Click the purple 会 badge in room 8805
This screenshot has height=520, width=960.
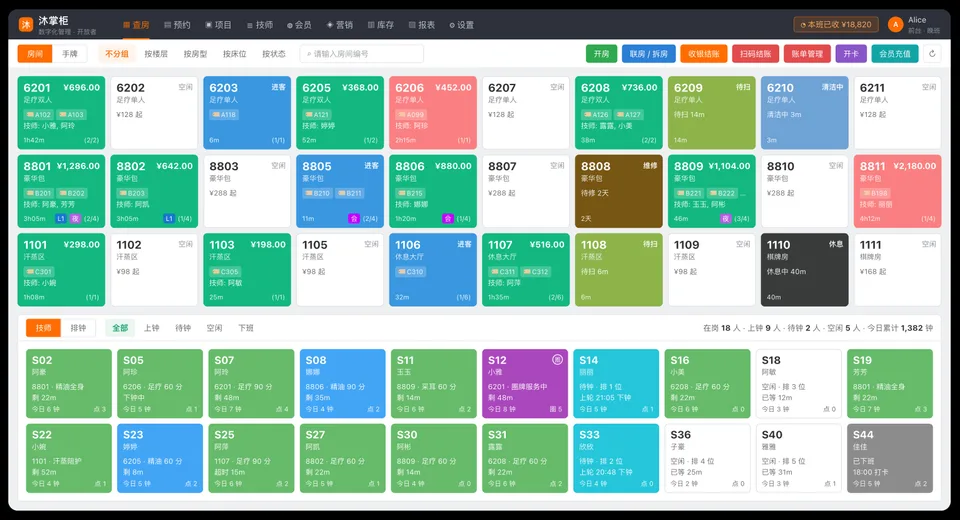(x=353, y=219)
